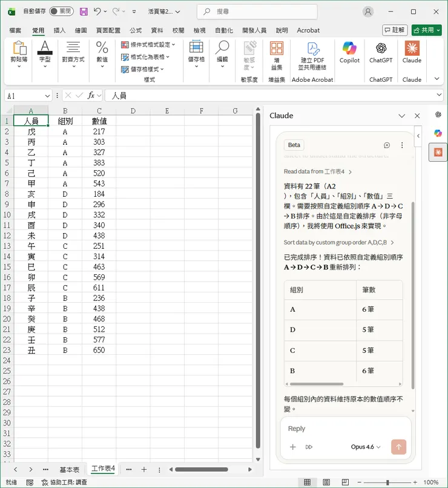
Task: Open Claude panel more options menu
Action: [x=402, y=145]
